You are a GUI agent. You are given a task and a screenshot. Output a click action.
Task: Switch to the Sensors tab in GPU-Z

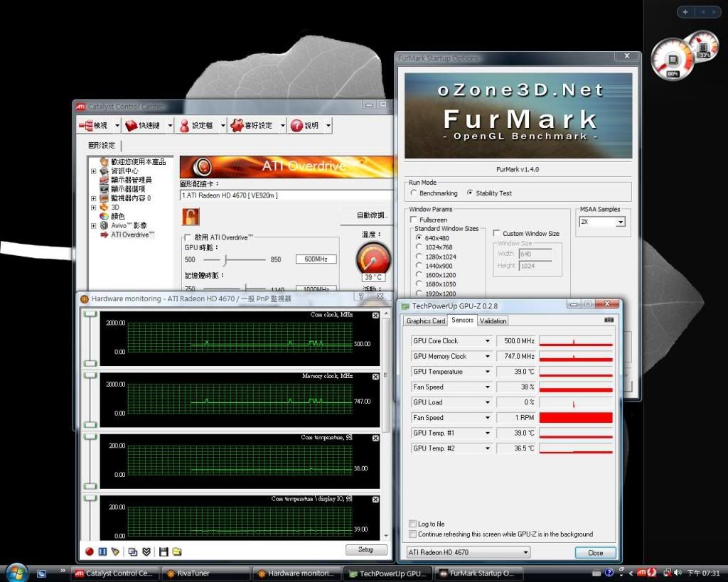462,320
